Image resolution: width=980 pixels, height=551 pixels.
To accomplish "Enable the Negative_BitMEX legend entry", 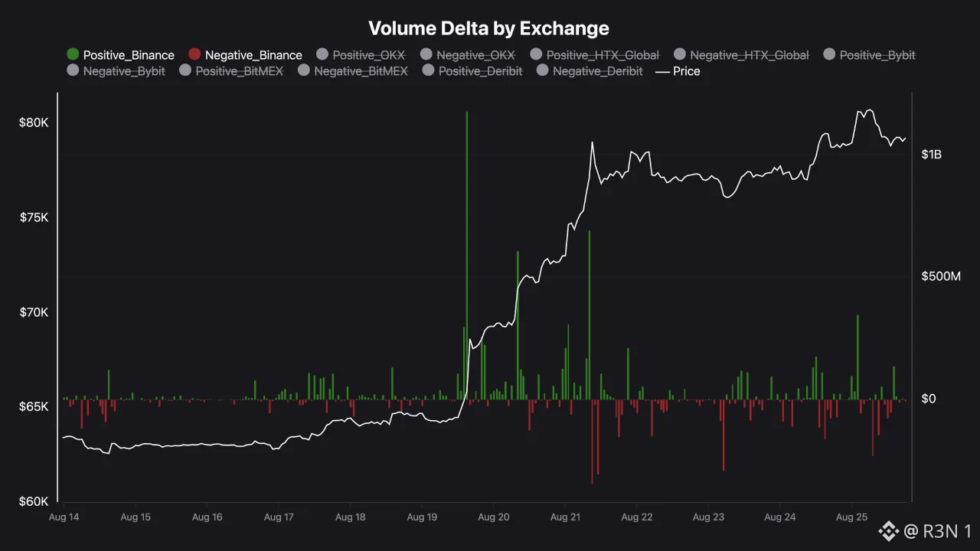I will tap(353, 71).
